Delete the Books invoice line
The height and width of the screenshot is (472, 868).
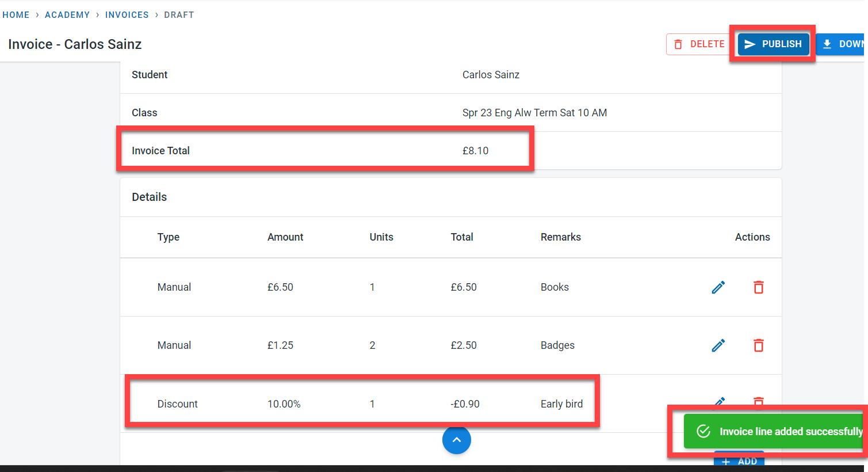(759, 287)
